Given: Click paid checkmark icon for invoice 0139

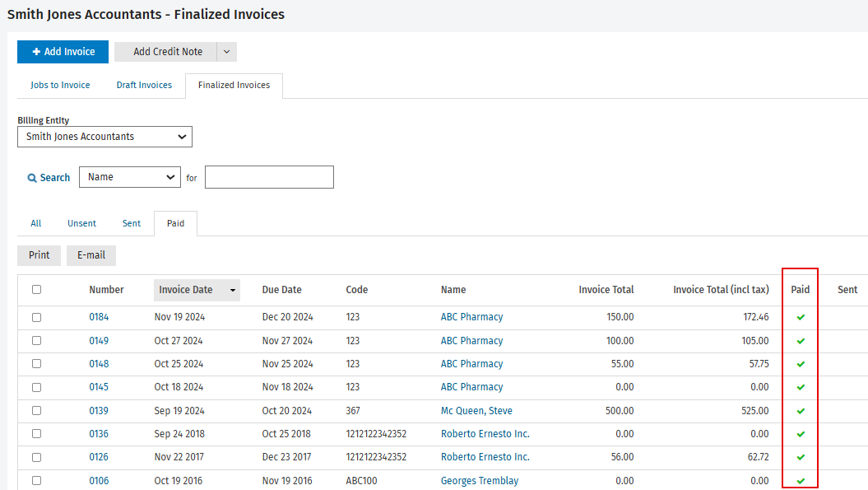Looking at the screenshot, I should click(x=801, y=411).
